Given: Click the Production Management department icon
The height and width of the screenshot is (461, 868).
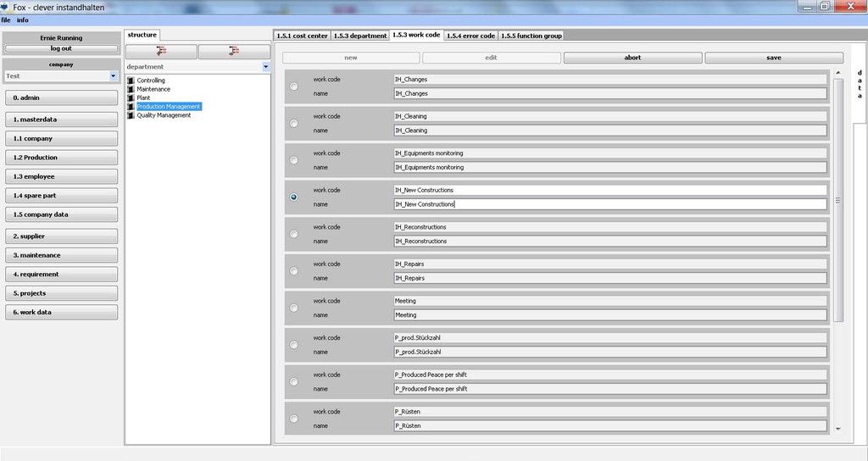Looking at the screenshot, I should click(131, 107).
